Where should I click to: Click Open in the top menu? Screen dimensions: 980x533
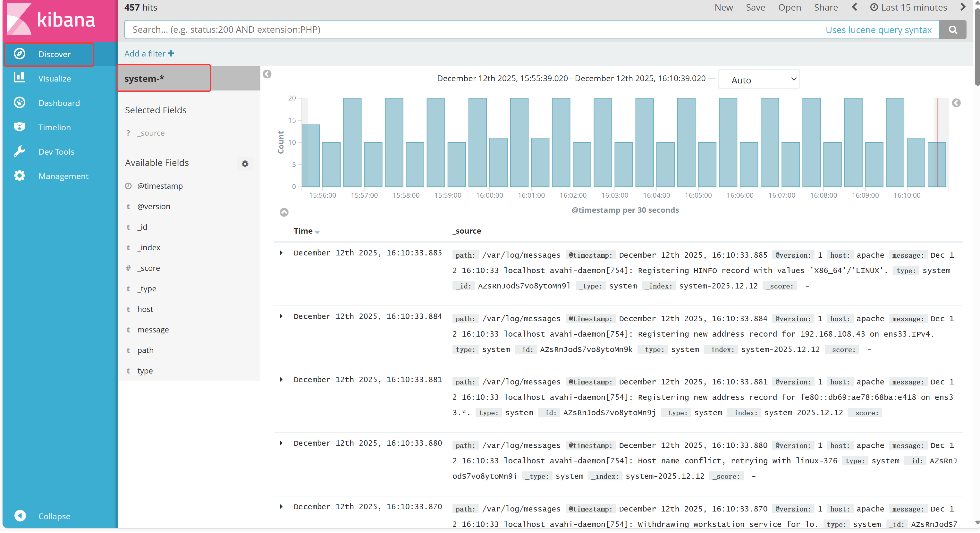pos(790,7)
